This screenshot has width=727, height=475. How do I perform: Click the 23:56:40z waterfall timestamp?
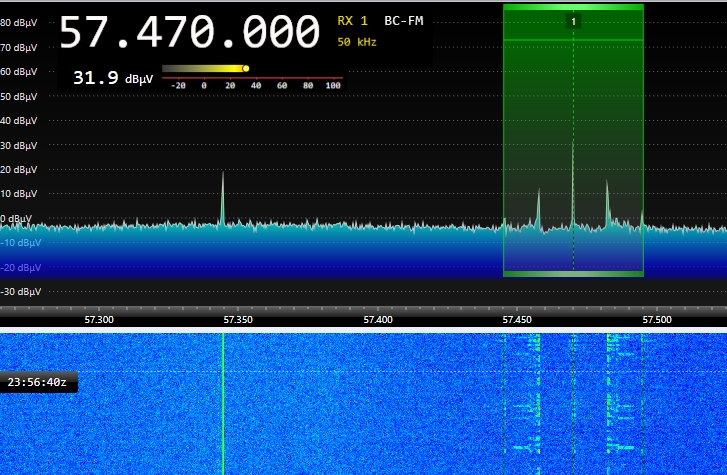[x=37, y=382]
